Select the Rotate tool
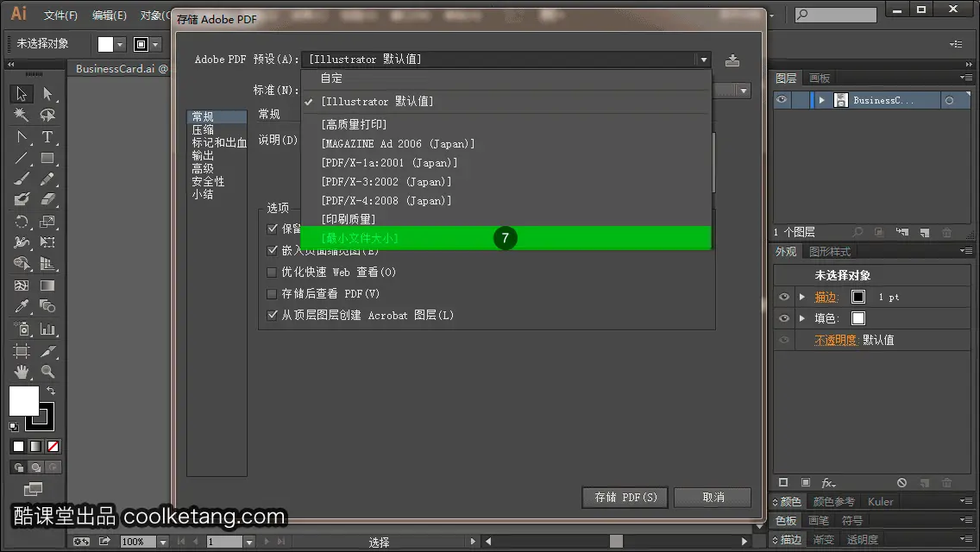Viewport: 980px width, 552px height. pos(22,222)
